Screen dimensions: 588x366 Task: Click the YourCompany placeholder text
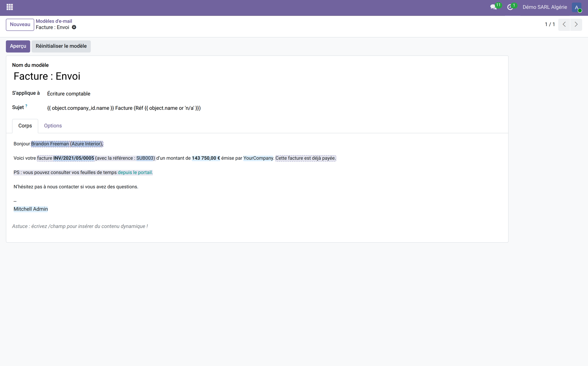[258, 158]
